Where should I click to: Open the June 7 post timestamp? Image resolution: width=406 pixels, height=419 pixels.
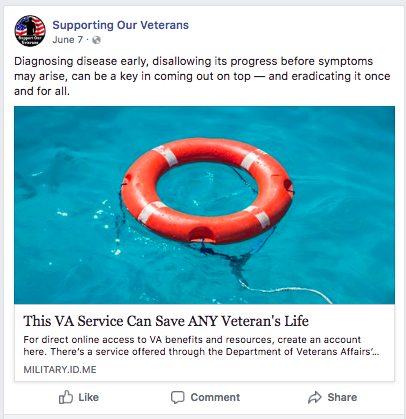tap(67, 40)
